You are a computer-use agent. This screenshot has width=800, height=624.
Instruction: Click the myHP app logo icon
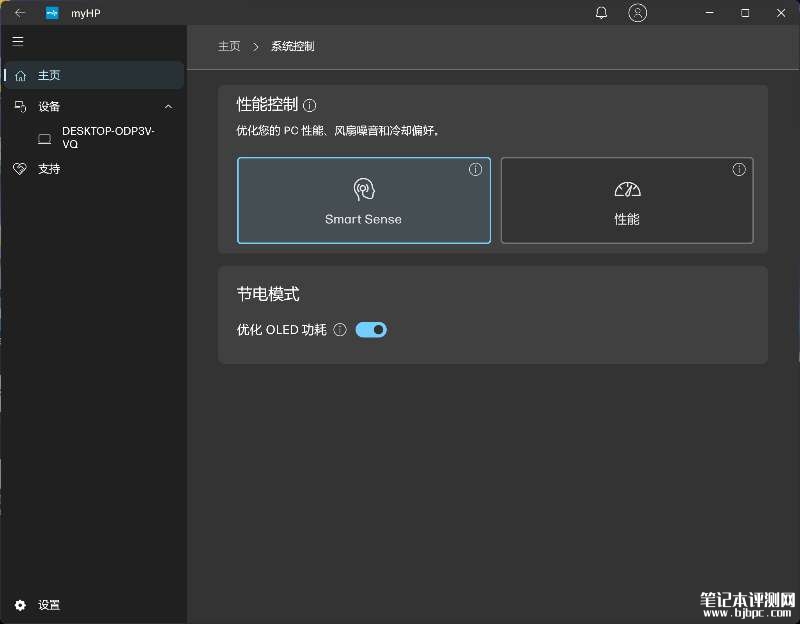click(x=52, y=13)
